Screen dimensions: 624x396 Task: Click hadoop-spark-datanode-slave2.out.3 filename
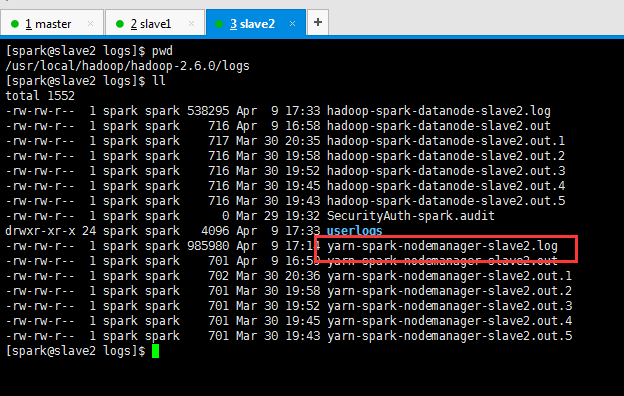tap(446, 171)
